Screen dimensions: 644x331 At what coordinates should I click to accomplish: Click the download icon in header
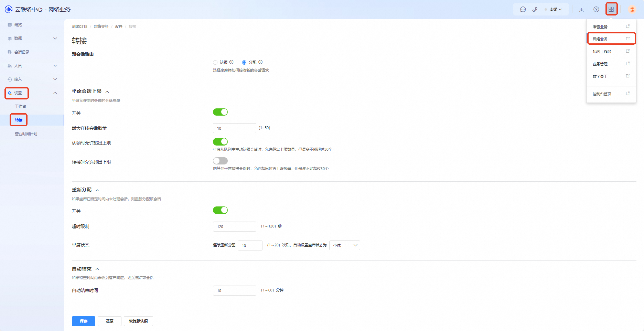pyautogui.click(x=581, y=10)
